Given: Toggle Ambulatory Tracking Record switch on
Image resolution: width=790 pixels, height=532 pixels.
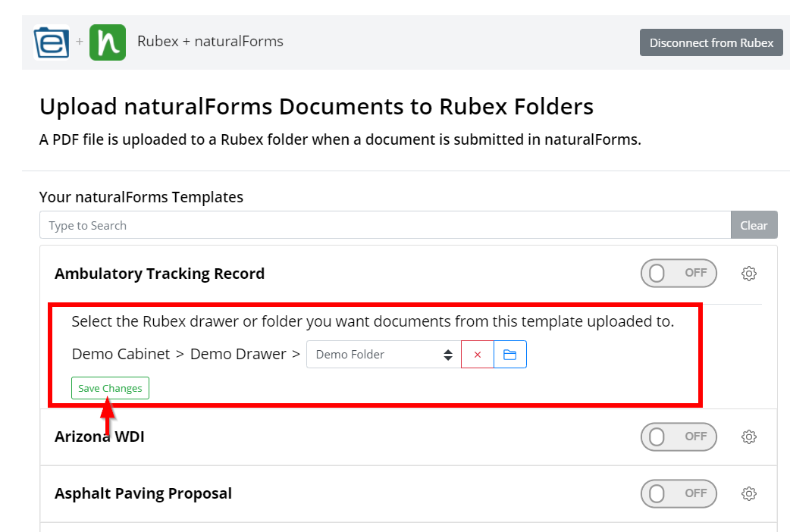Looking at the screenshot, I should (x=679, y=273).
